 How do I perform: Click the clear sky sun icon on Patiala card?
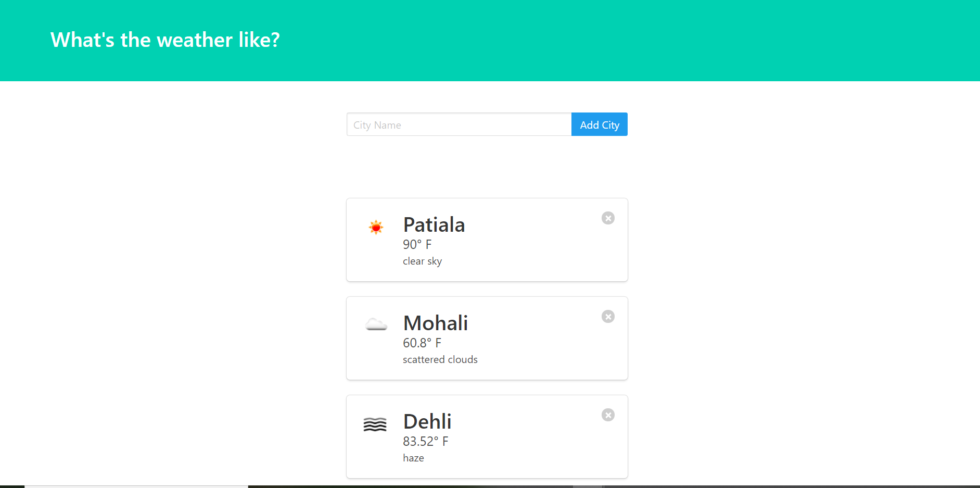click(376, 227)
